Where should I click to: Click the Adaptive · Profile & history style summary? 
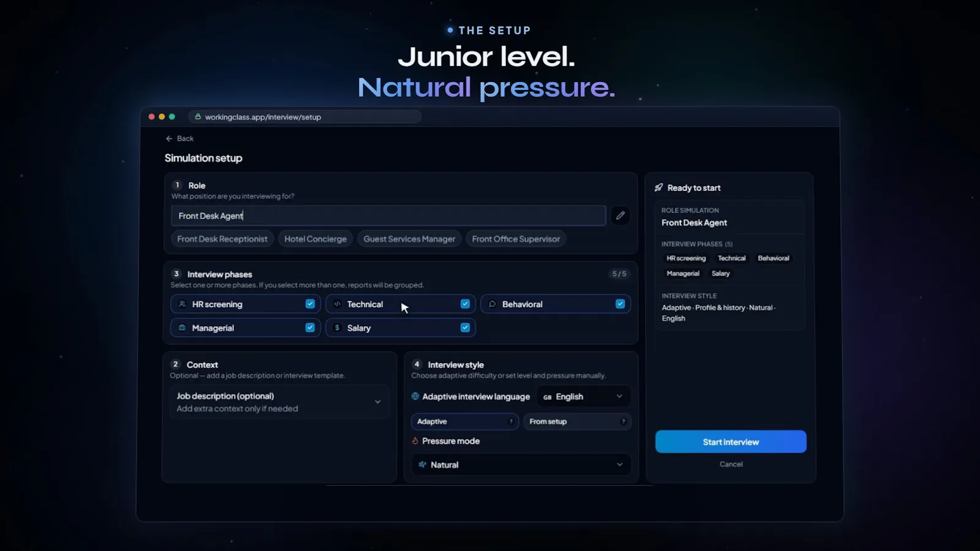pos(718,313)
